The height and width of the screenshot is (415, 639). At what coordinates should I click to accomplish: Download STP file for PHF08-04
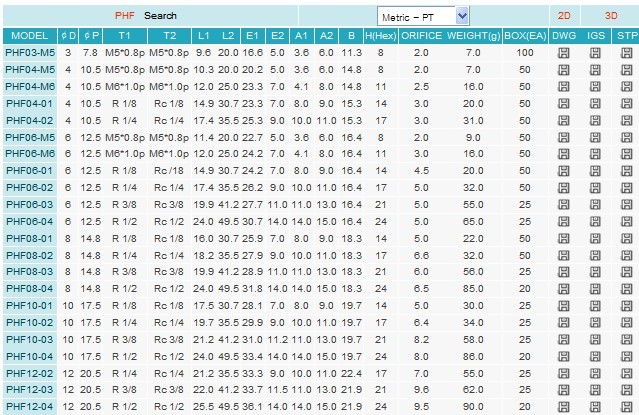pos(626,289)
